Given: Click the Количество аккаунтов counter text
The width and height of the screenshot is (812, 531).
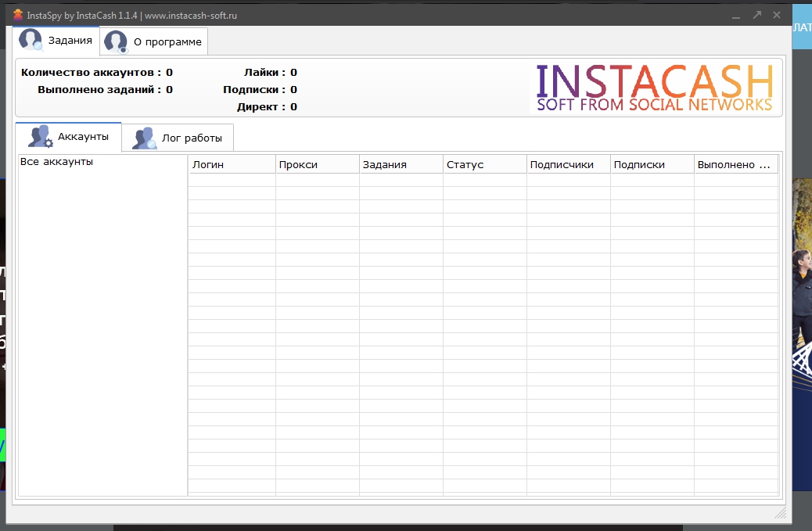Looking at the screenshot, I should pos(97,73).
